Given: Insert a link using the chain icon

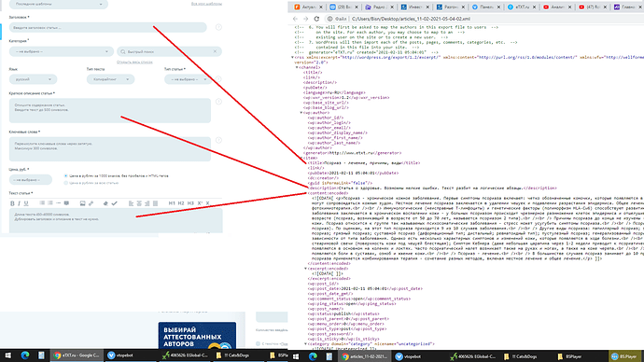Looking at the screenshot, I should [91, 203].
